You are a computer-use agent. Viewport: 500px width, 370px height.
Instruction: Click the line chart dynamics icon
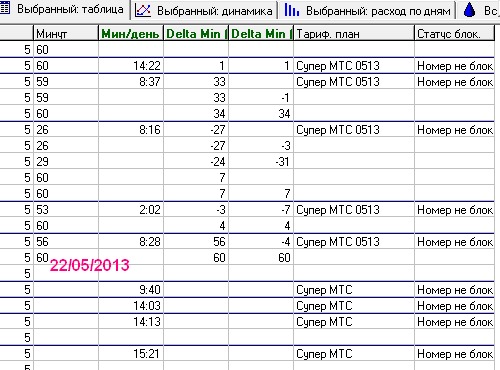coord(143,11)
